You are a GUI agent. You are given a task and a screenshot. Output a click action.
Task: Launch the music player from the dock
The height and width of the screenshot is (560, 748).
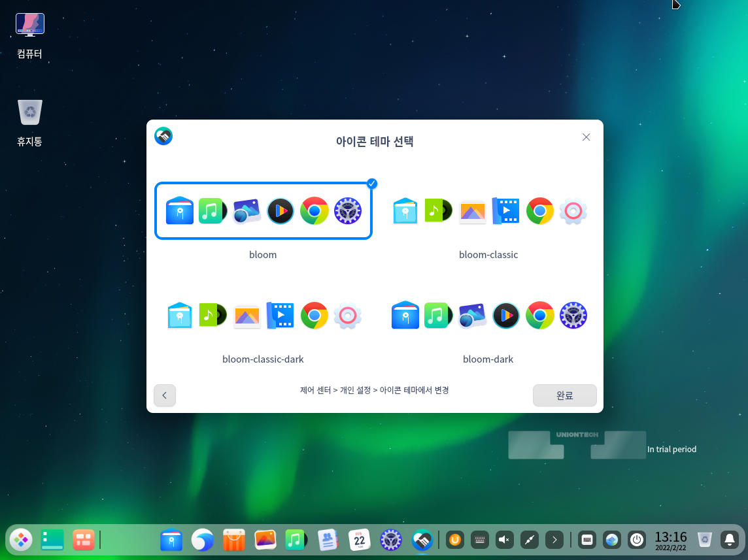(x=296, y=540)
